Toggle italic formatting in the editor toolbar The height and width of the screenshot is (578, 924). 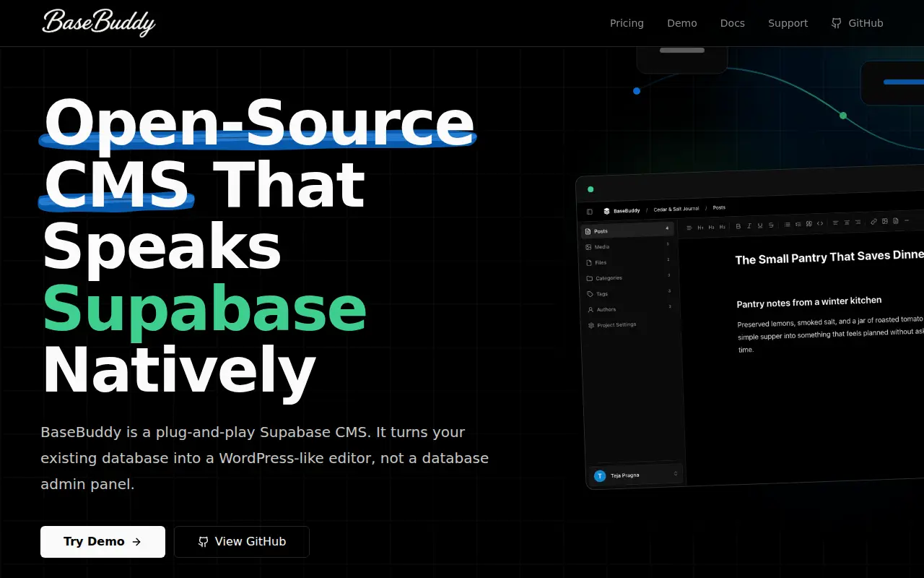pos(749,226)
